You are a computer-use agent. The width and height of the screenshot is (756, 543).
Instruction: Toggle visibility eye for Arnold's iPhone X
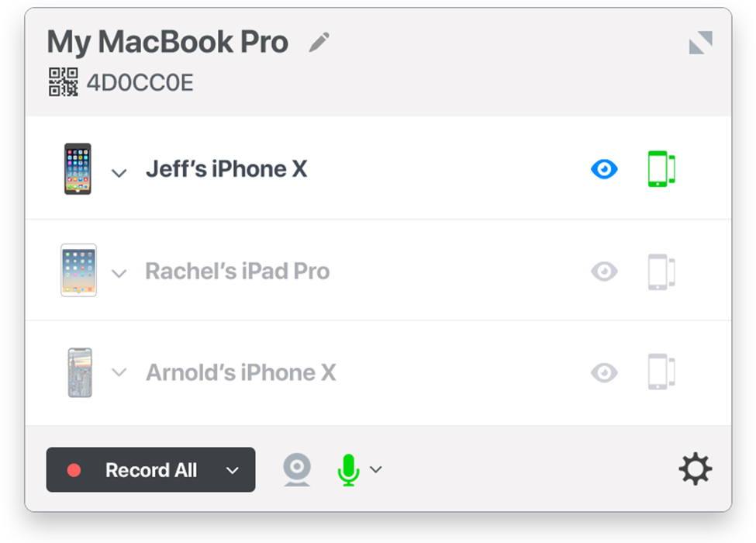604,373
